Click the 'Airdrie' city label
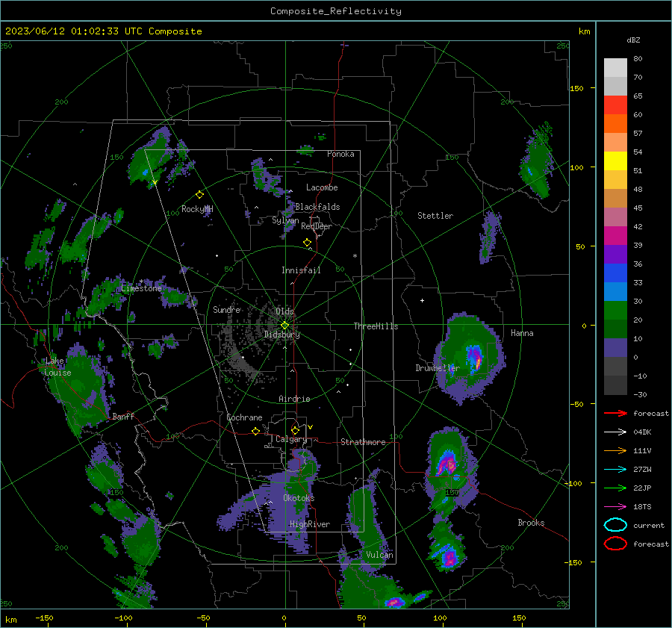672x628 pixels. [294, 399]
